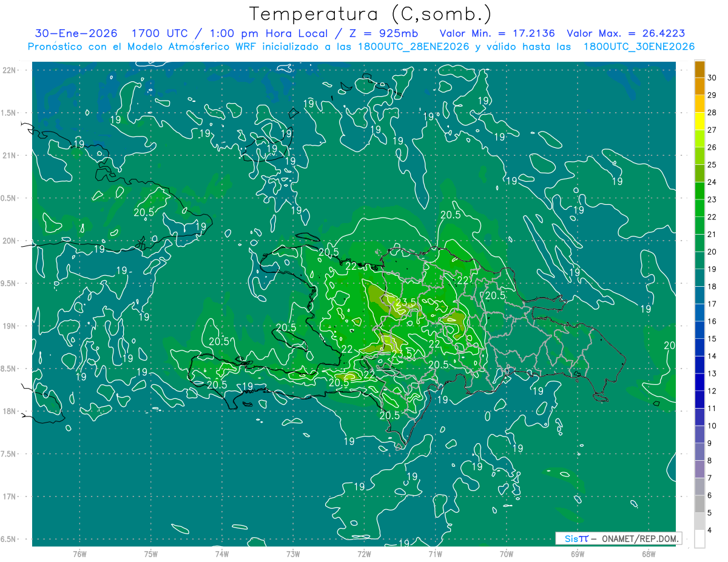Select the "75W" longitude axis label

[151, 554]
